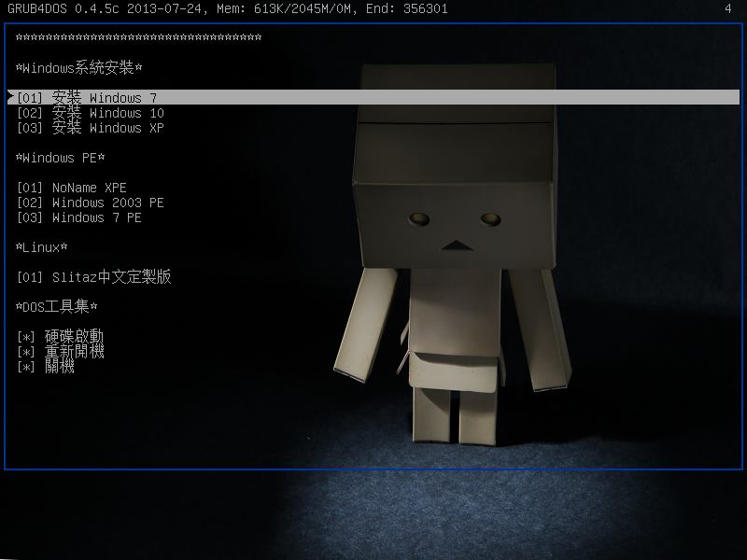Select 關機 shutdown option

pos(45,367)
